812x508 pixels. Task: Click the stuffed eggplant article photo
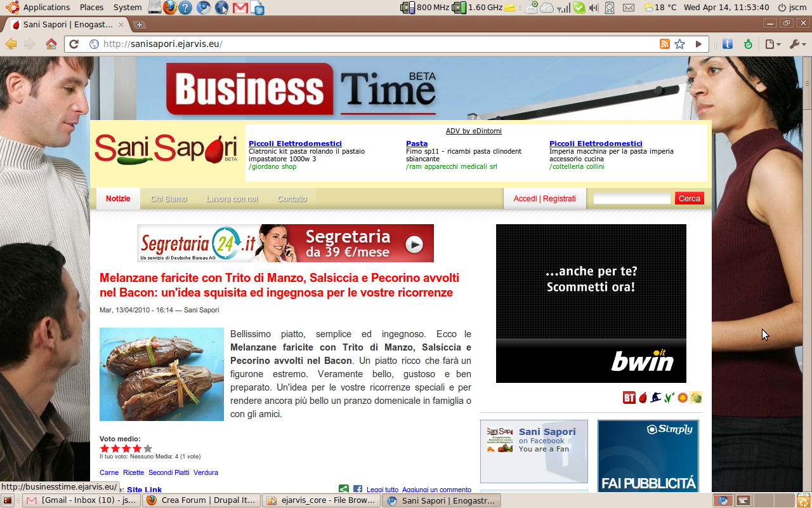click(162, 374)
